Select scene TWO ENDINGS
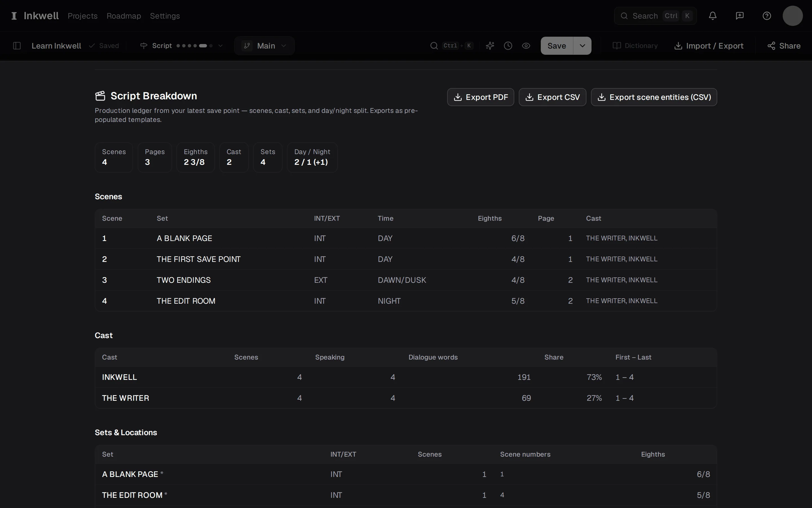812x508 pixels. tap(406, 280)
